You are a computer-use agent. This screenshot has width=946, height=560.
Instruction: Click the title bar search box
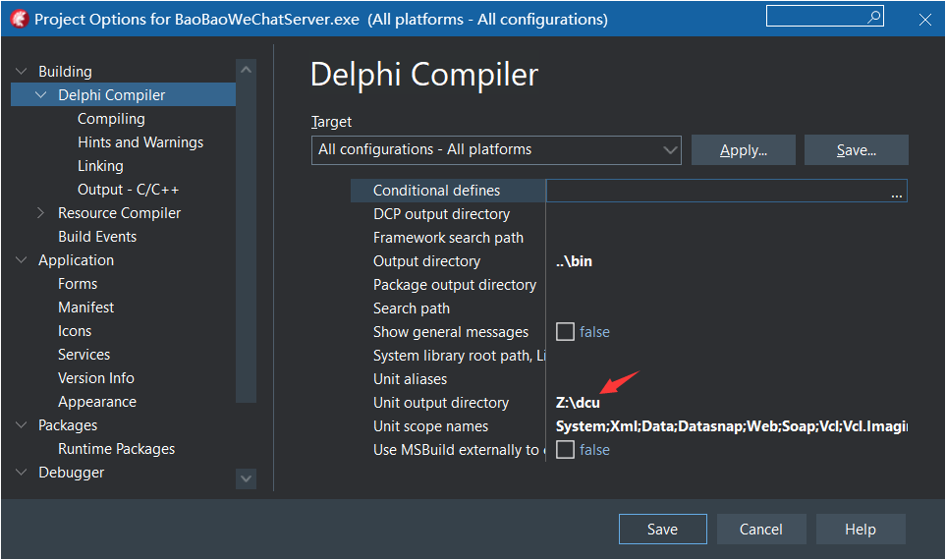815,17
